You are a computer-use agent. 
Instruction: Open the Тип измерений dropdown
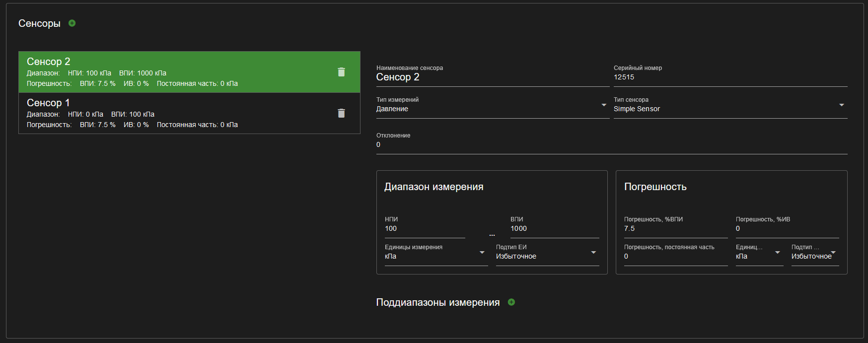click(x=492, y=106)
